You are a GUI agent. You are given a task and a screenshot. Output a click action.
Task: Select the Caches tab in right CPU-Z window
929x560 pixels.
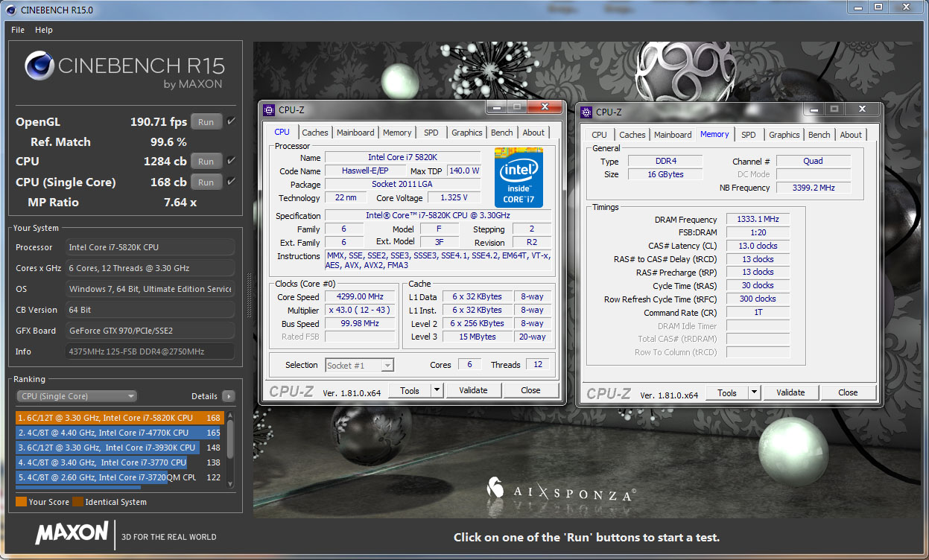(632, 135)
